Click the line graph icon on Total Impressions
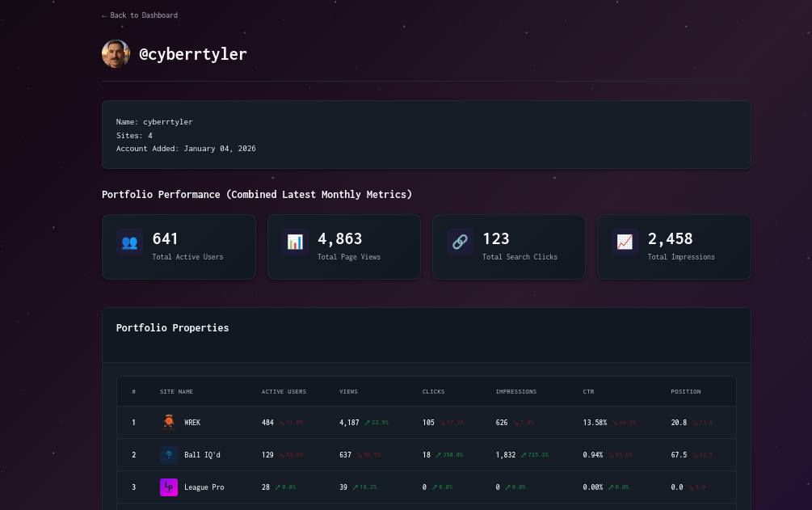The height and width of the screenshot is (510, 812). (625, 242)
